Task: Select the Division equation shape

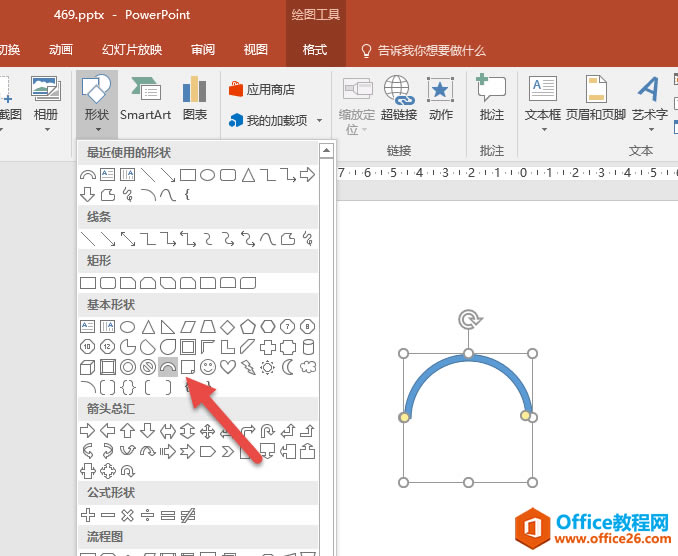Action: click(147, 515)
